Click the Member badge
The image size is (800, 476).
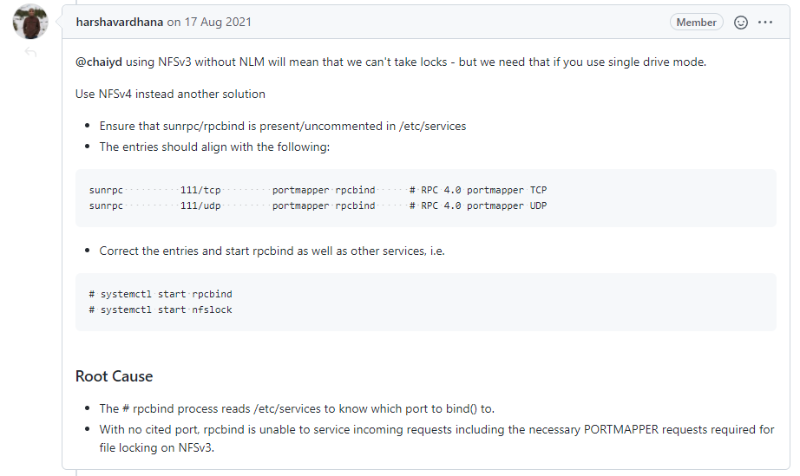(696, 22)
